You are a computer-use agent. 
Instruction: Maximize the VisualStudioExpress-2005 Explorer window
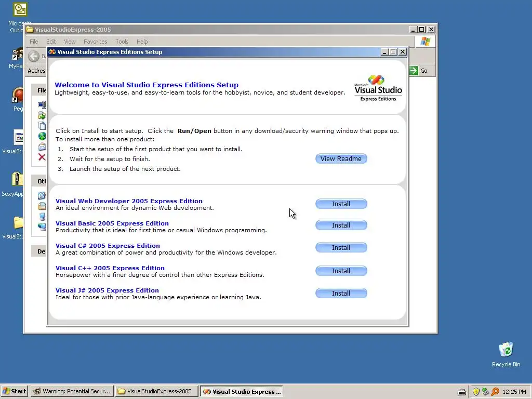coord(421,30)
